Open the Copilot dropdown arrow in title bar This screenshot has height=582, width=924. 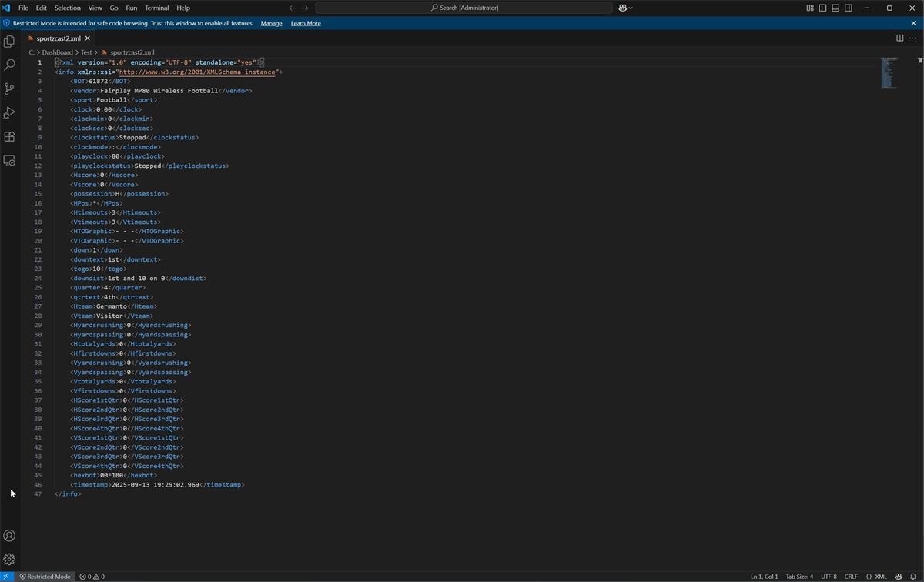point(631,8)
